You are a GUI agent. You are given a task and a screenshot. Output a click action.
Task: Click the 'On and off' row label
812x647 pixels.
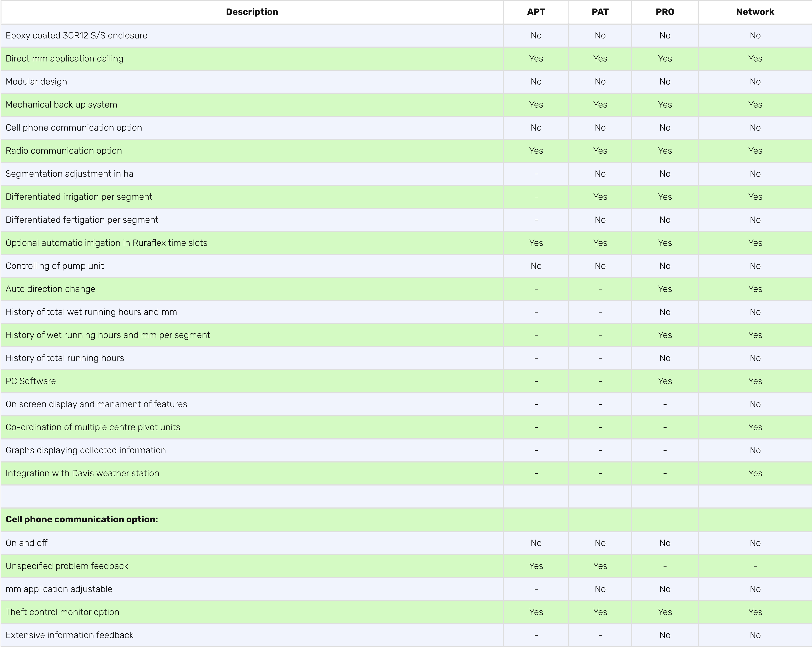pyautogui.click(x=26, y=543)
